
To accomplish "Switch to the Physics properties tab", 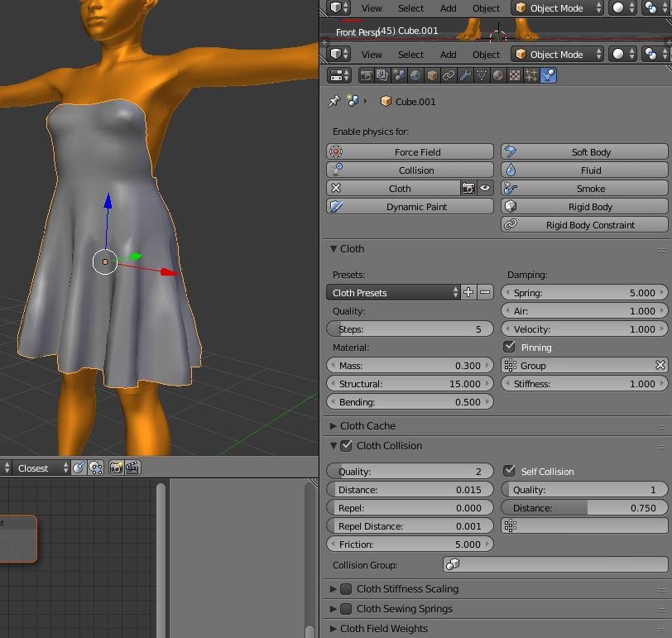I will point(548,75).
